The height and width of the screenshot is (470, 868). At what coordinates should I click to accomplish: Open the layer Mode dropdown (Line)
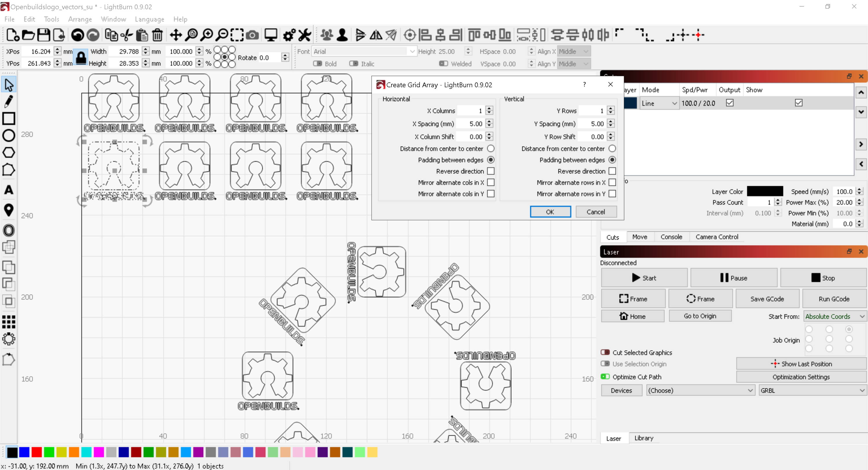659,104
